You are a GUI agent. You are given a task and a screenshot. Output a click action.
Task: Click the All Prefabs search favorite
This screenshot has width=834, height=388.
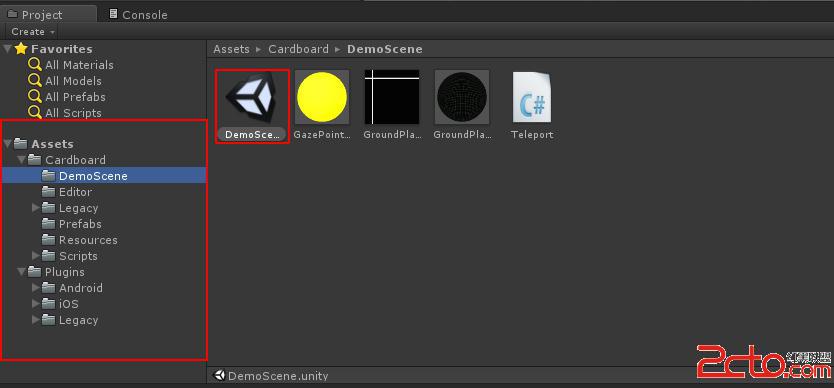point(76,97)
